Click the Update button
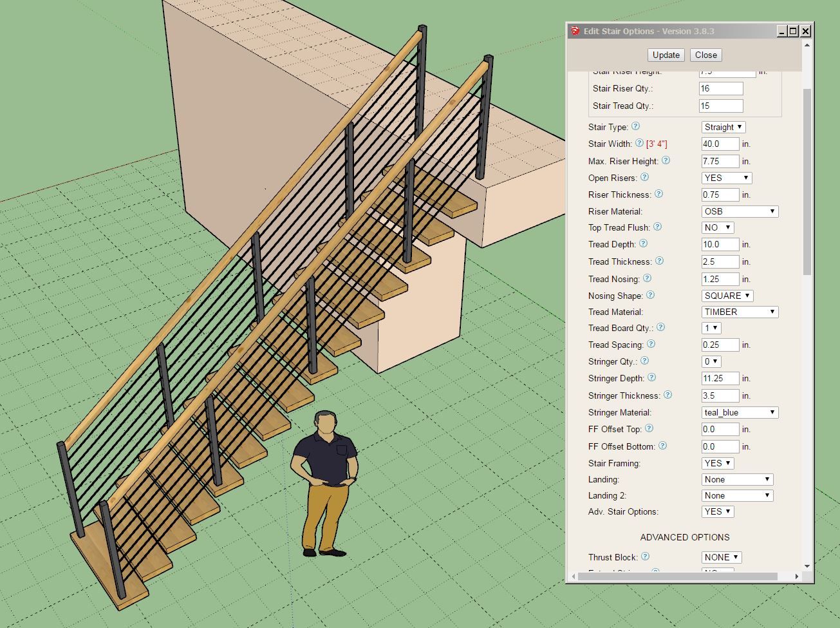 coord(666,55)
